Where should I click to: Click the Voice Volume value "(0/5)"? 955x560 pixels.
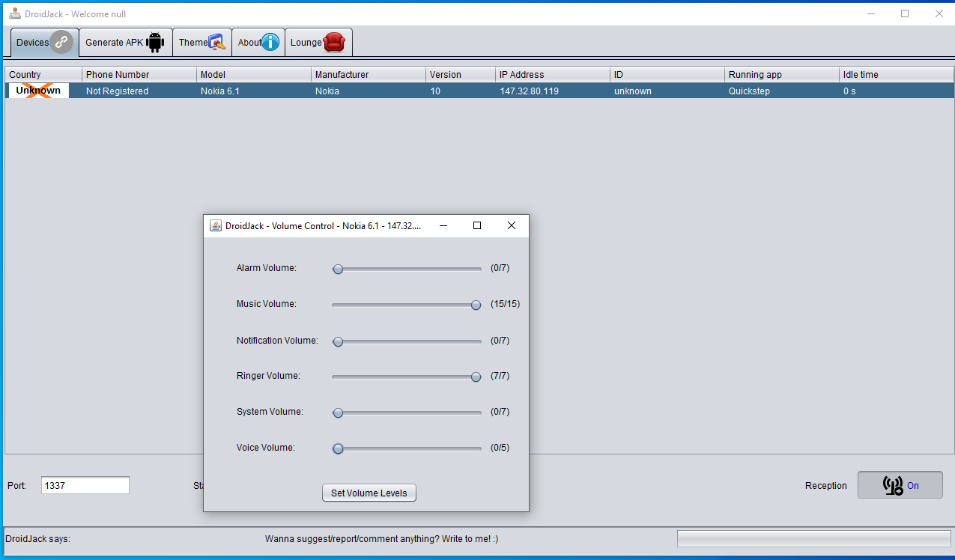click(x=500, y=448)
